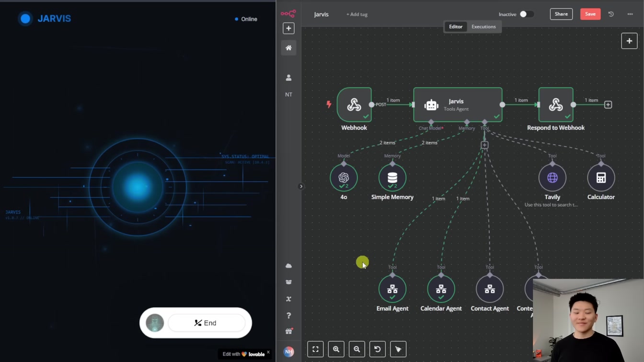Select the Email Agent node

pyautogui.click(x=392, y=289)
